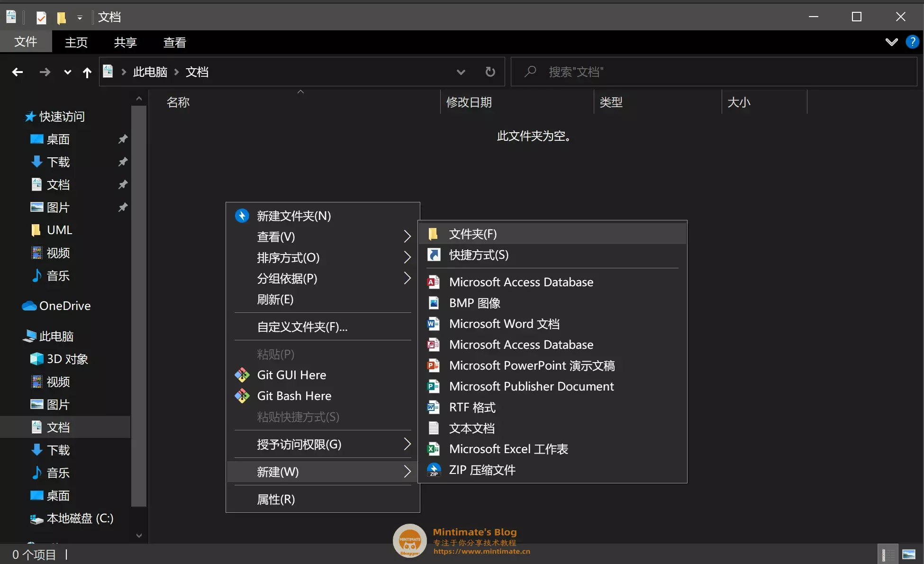Click 新建文件夹(N) in context menu
Viewport: 924px width, 564px height.
pos(323,216)
